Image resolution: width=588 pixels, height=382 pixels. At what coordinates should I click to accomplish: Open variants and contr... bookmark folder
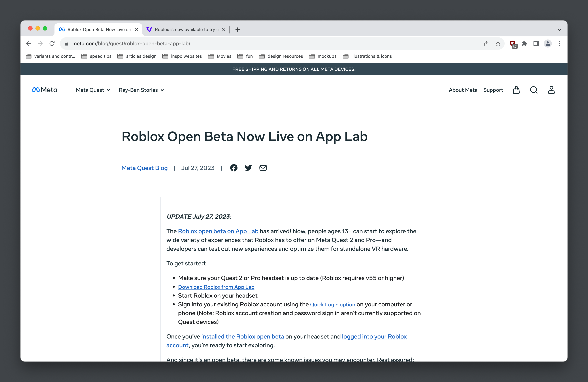(x=50, y=56)
